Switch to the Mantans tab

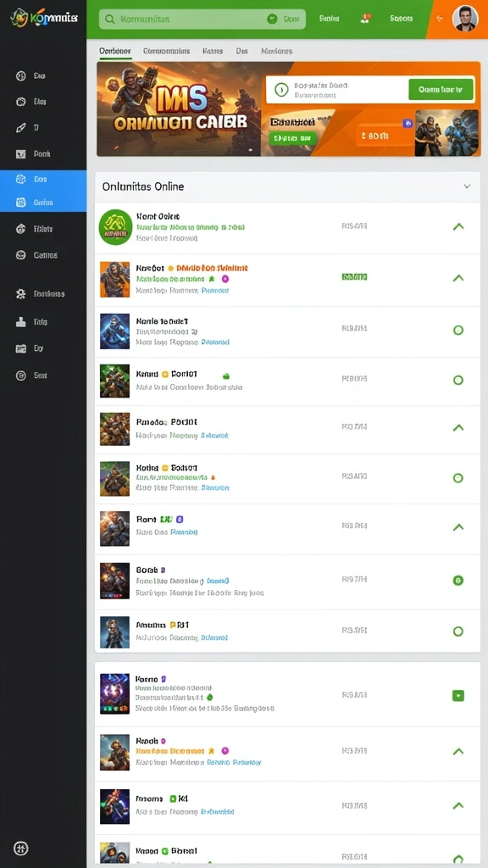pyautogui.click(x=277, y=51)
